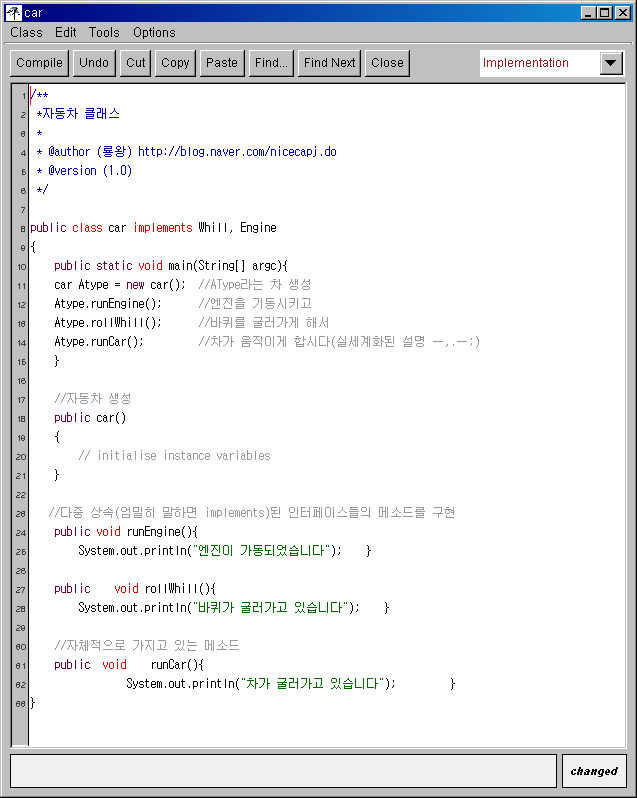Click the '*자동차 클래스' comment line
637x798 pixels.
[x=78, y=113]
